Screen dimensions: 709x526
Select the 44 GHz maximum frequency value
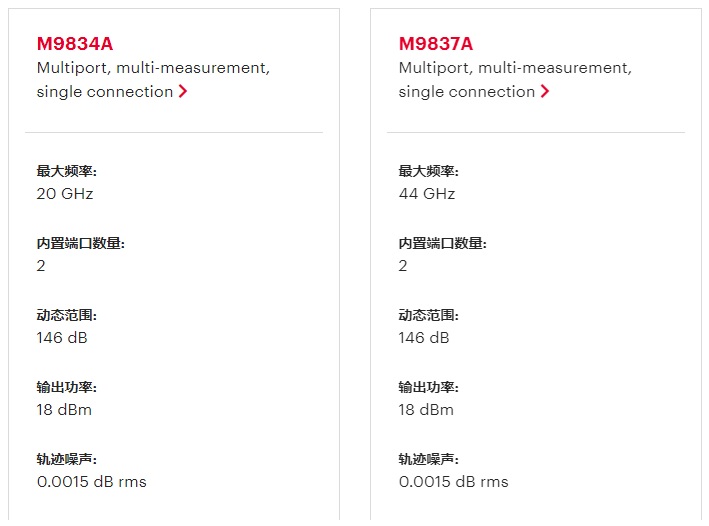coord(427,194)
